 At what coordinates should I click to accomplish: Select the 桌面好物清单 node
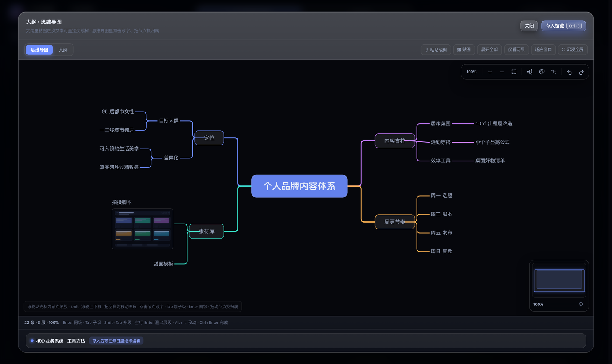490,161
